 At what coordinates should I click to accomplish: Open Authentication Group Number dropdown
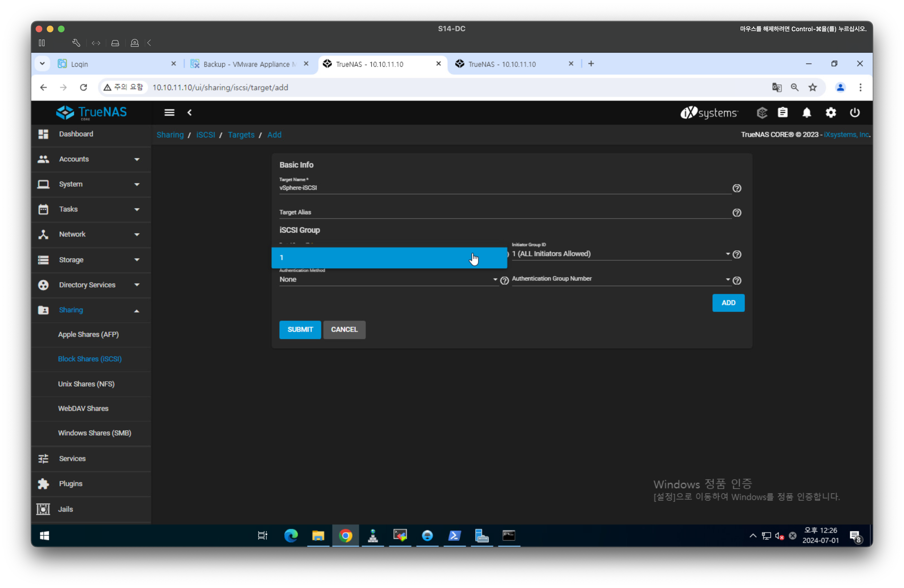click(619, 279)
